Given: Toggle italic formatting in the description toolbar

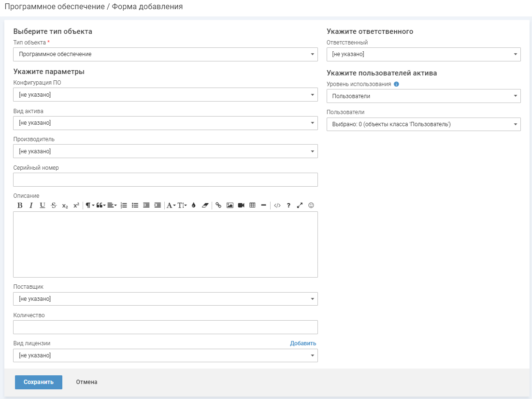Looking at the screenshot, I should tap(31, 206).
